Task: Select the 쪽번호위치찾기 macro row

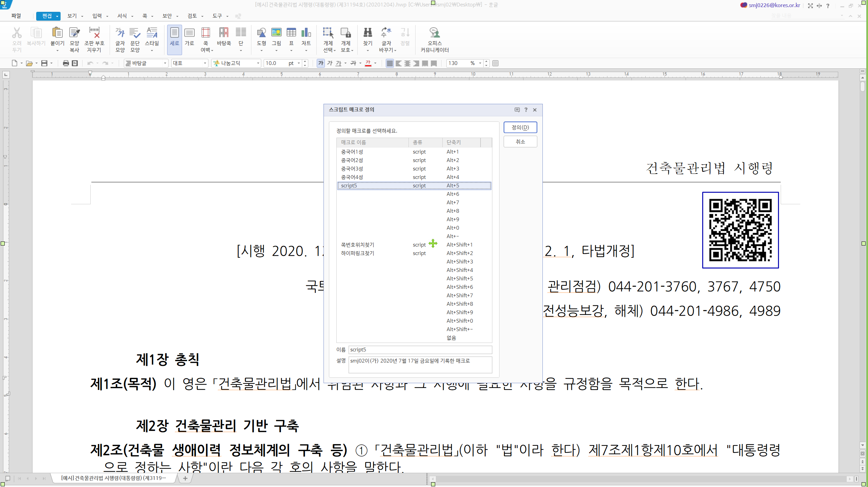Action: tap(358, 245)
